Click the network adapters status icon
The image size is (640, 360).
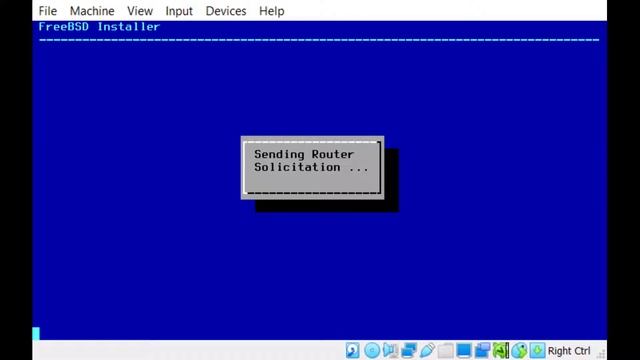pyautogui.click(x=409, y=351)
